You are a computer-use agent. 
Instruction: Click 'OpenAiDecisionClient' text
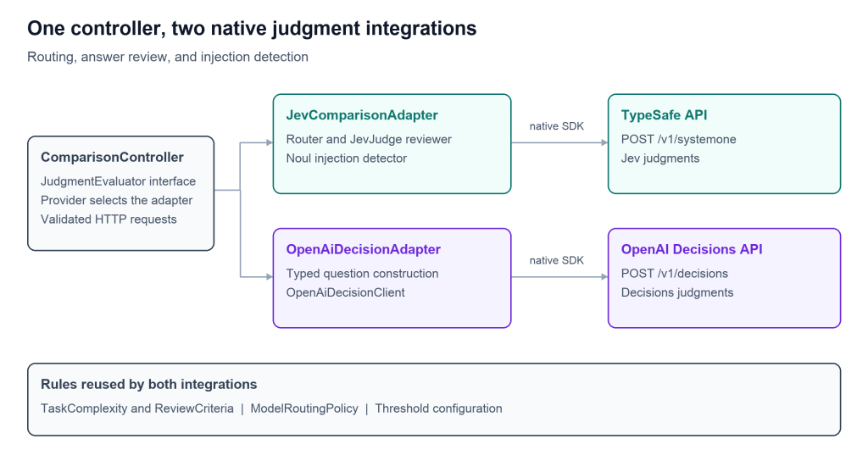(346, 292)
